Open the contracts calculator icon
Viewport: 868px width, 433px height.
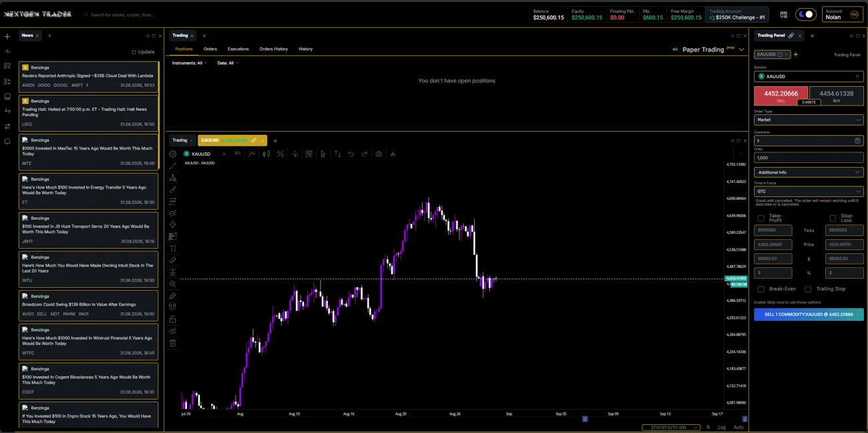point(857,141)
